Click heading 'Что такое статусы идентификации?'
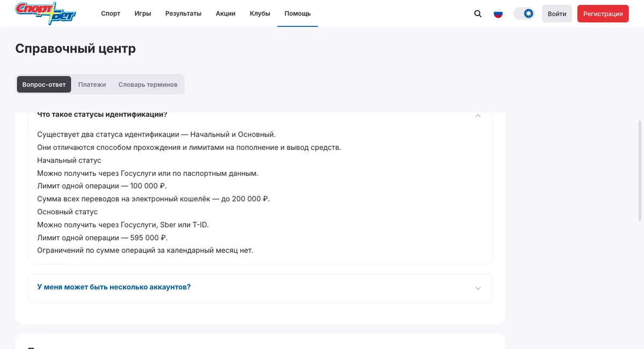This screenshot has width=644, height=349. tap(102, 114)
